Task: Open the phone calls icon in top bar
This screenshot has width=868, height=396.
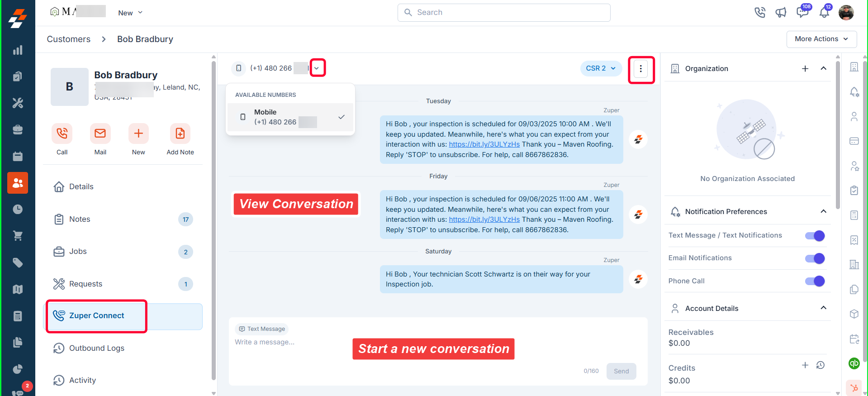Action: click(760, 13)
